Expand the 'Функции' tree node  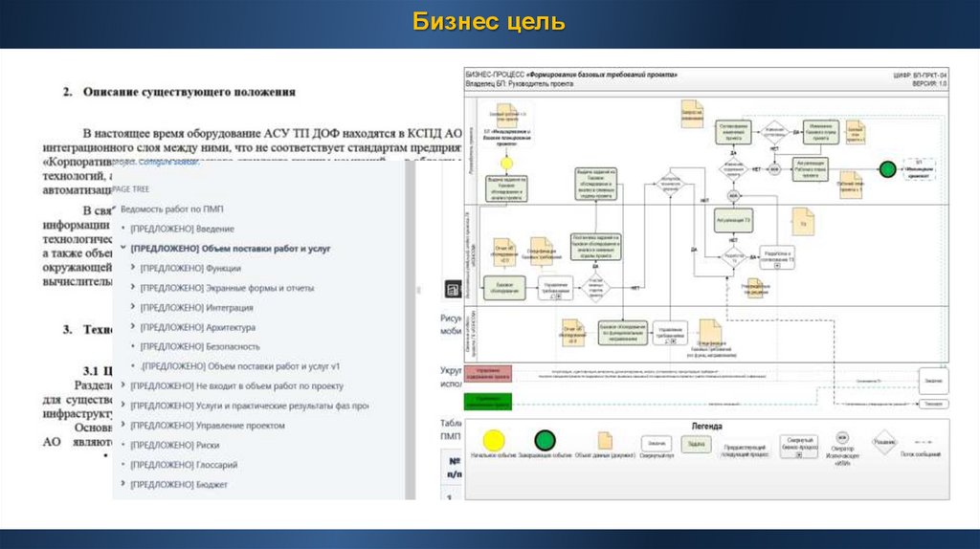click(133, 269)
